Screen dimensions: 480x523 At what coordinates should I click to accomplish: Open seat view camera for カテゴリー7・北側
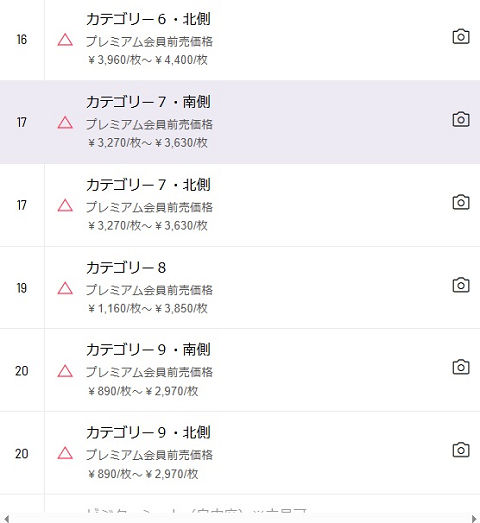[461, 202]
